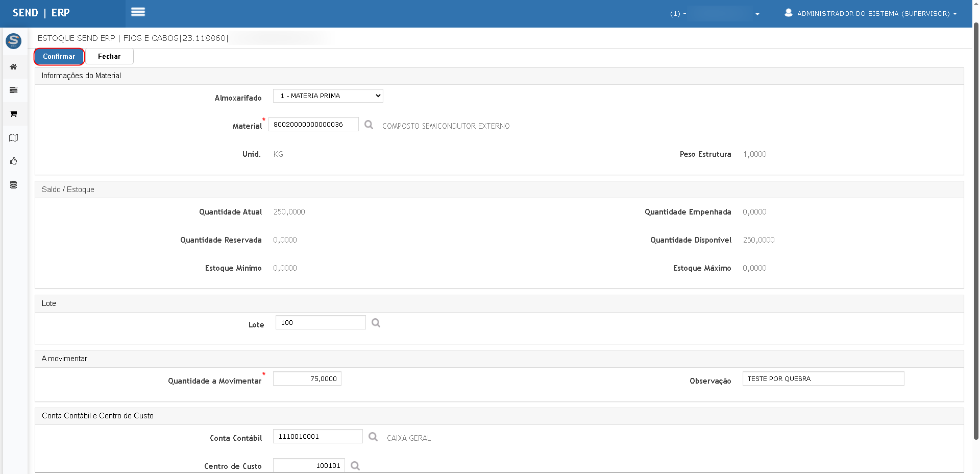The height and width of the screenshot is (474, 980).
Task: Click the Centro de Custo search icon
Action: [x=355, y=466]
